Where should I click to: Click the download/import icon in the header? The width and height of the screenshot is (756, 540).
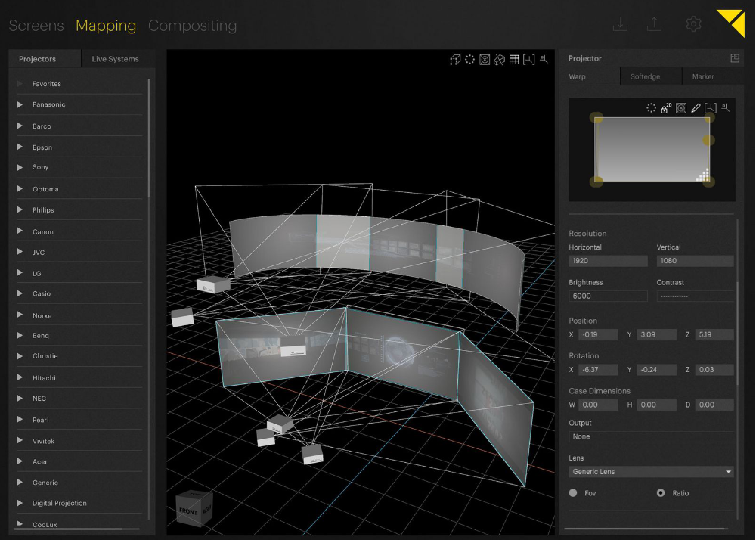point(620,24)
